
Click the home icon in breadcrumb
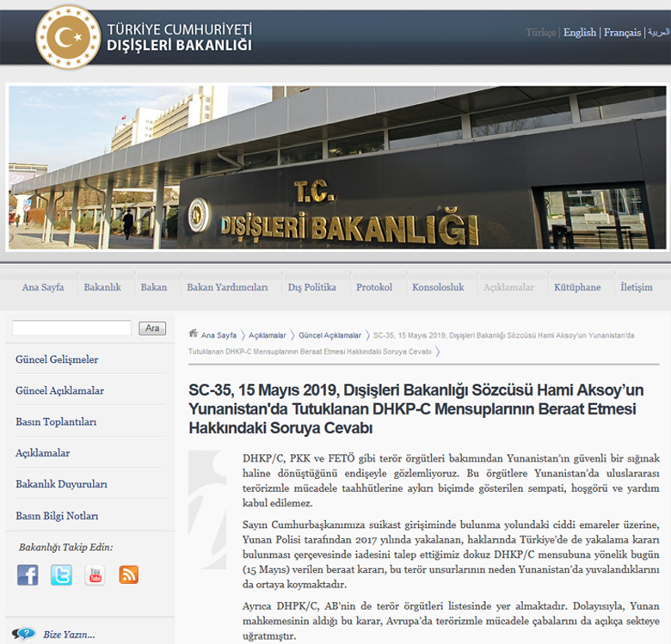pyautogui.click(x=194, y=334)
